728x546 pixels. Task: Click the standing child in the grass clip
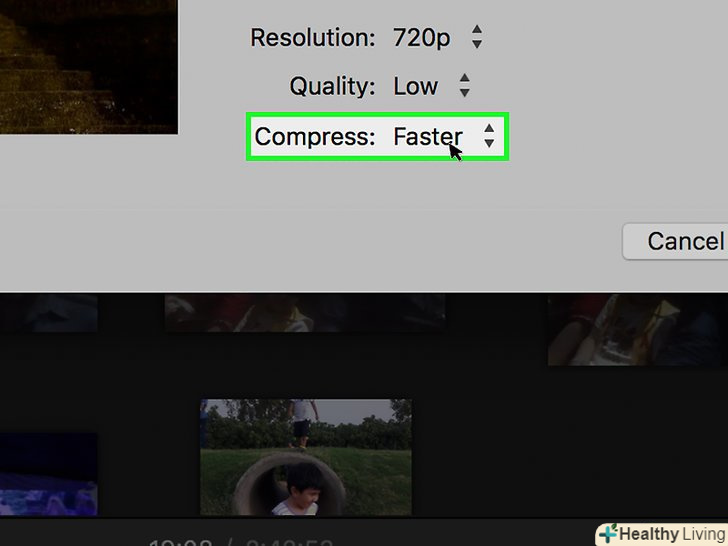click(x=303, y=423)
